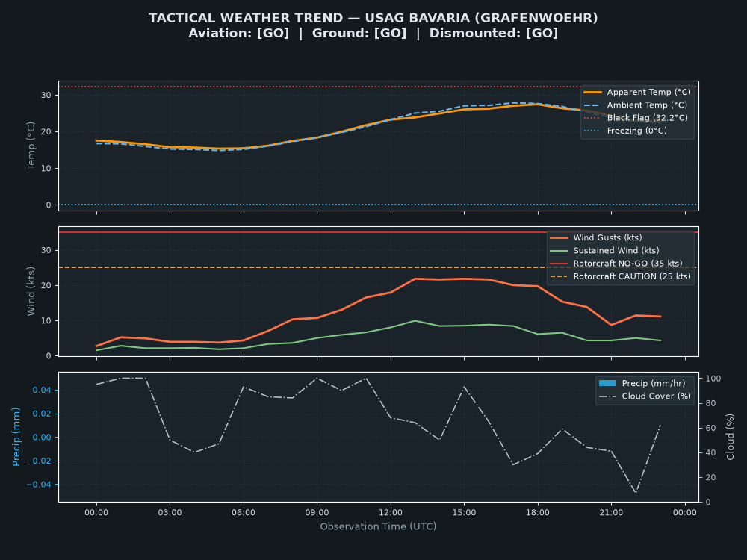Click the Observation Time (UTC) axis label
The height and width of the screenshot is (560, 747).
378,526
